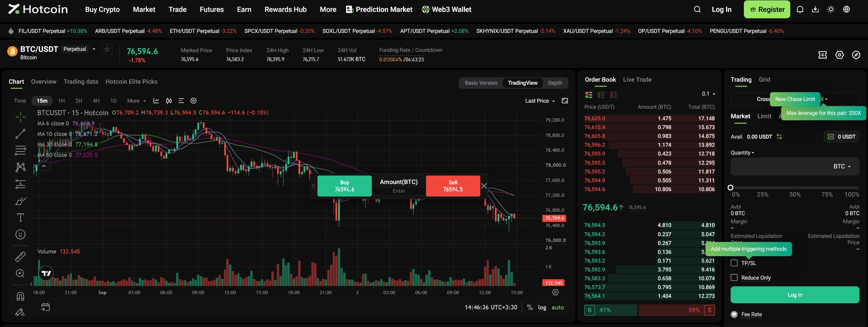Open the Grid trading tab

click(764, 80)
